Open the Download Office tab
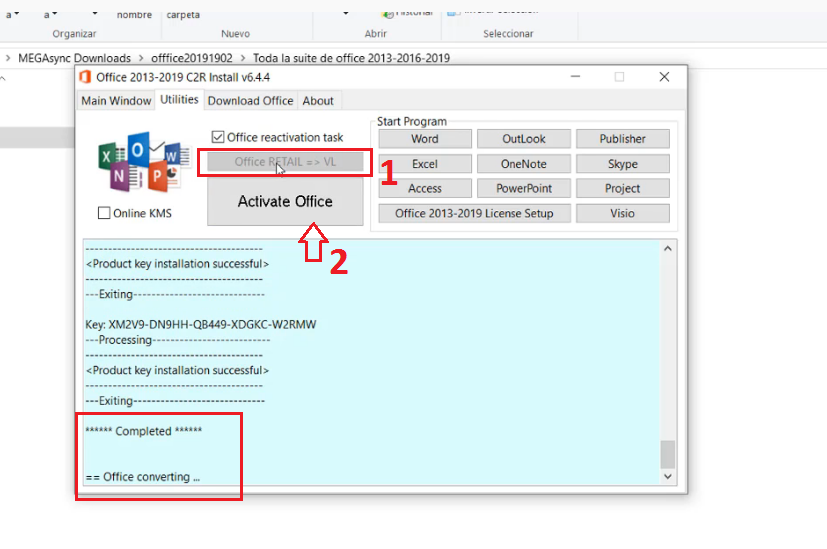The height and width of the screenshot is (549, 827). click(250, 101)
